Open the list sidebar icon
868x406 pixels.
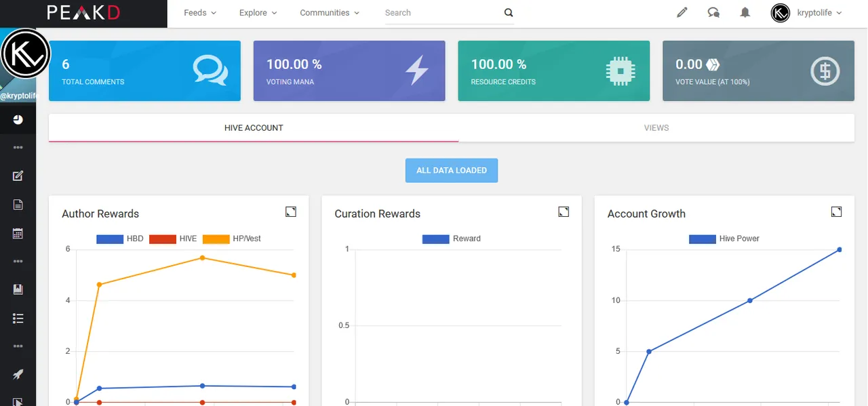tap(18, 318)
